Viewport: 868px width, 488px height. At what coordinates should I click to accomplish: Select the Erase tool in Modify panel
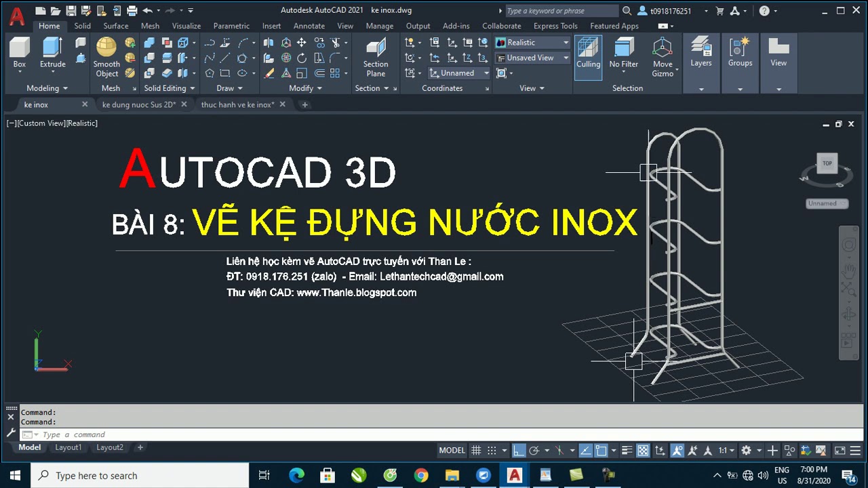[x=269, y=73]
